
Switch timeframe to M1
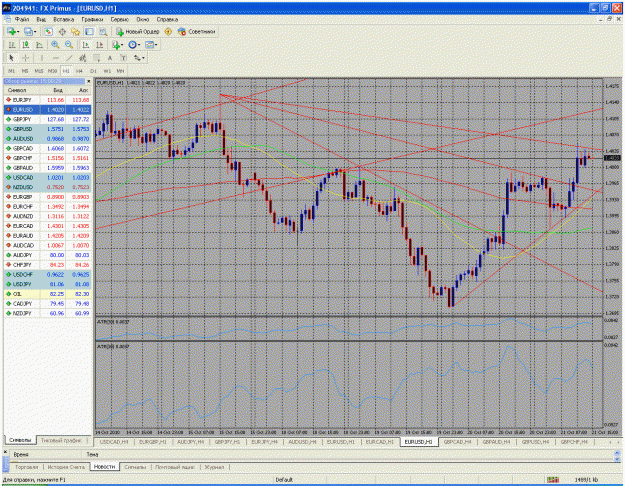(12, 71)
